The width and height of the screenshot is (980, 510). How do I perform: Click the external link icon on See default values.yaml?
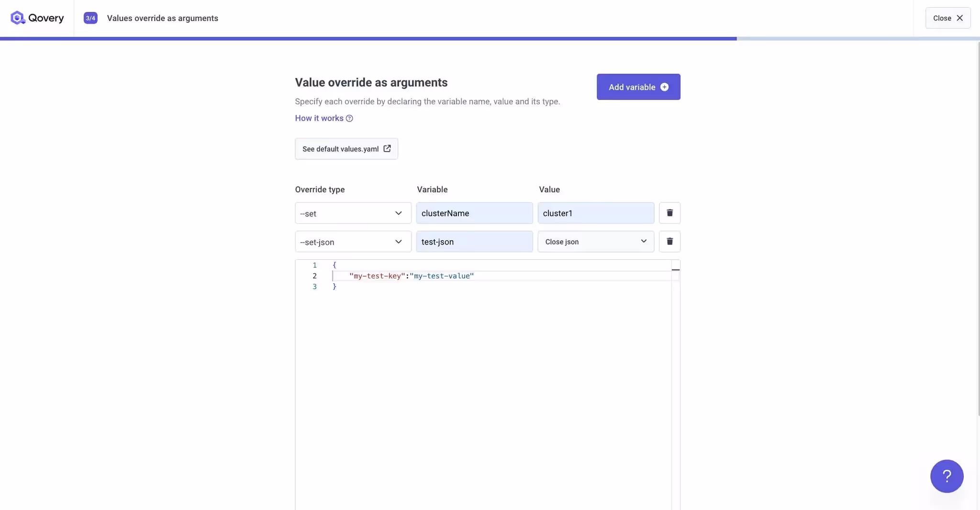(387, 148)
